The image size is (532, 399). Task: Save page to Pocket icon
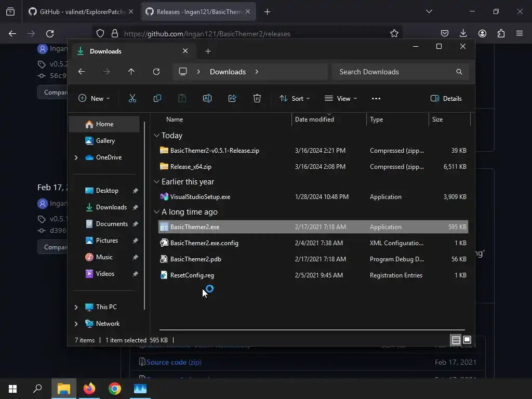click(445, 33)
